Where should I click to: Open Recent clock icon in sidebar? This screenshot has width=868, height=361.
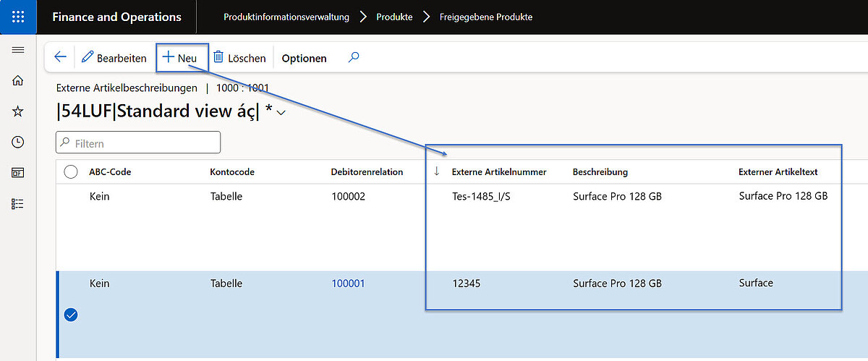point(18,142)
